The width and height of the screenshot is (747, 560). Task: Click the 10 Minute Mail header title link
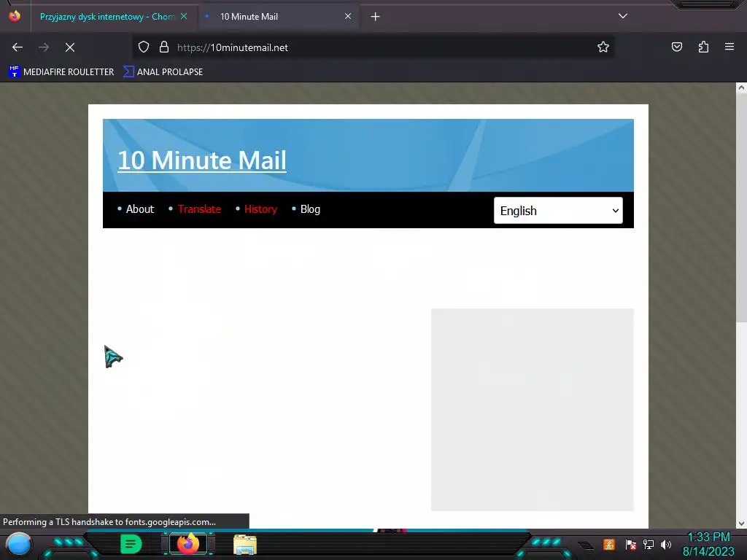pos(202,160)
